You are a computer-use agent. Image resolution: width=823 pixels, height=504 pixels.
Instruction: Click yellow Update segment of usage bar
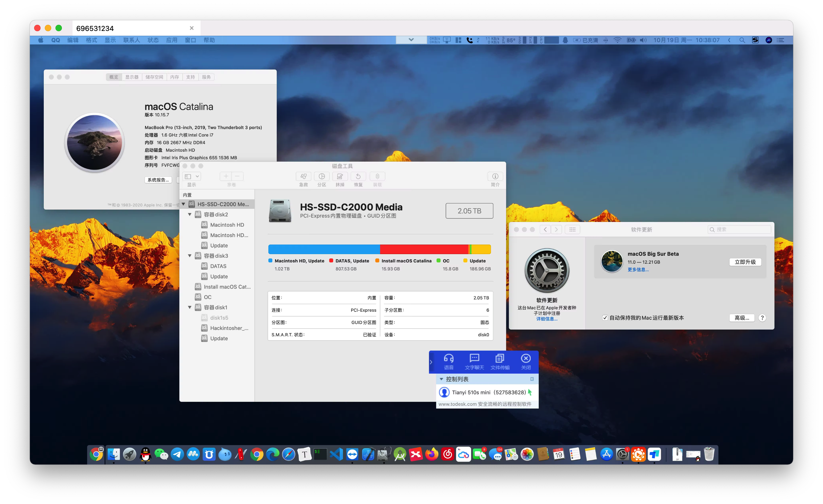tap(481, 249)
